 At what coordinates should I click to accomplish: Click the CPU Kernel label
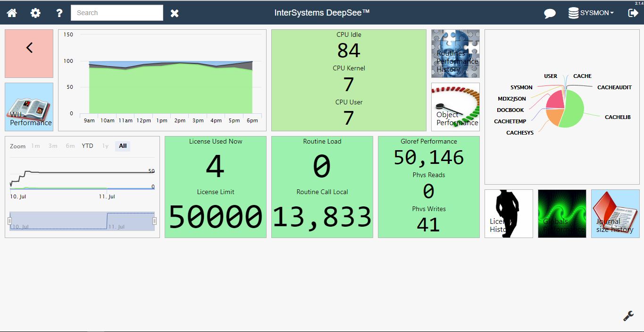(x=349, y=68)
